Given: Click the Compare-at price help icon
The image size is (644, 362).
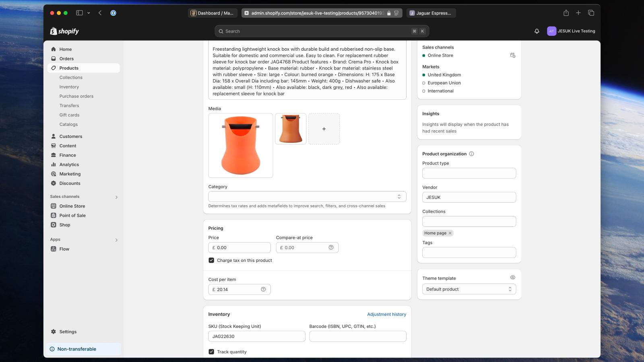Looking at the screenshot, I should tap(331, 247).
